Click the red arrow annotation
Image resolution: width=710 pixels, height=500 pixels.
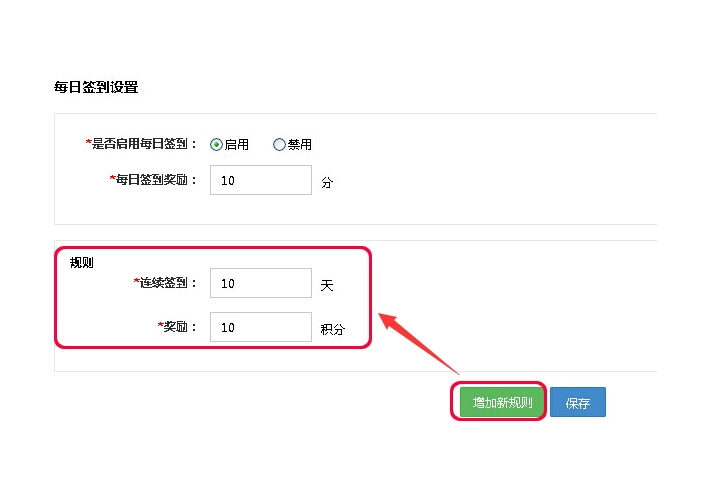[418, 345]
